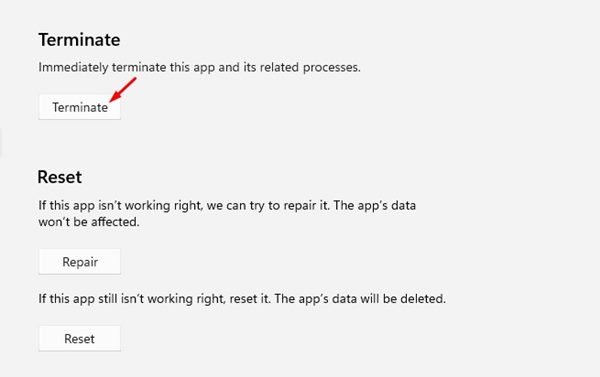
Task: Click the red arrow pointing at Terminate
Action: coord(122,90)
